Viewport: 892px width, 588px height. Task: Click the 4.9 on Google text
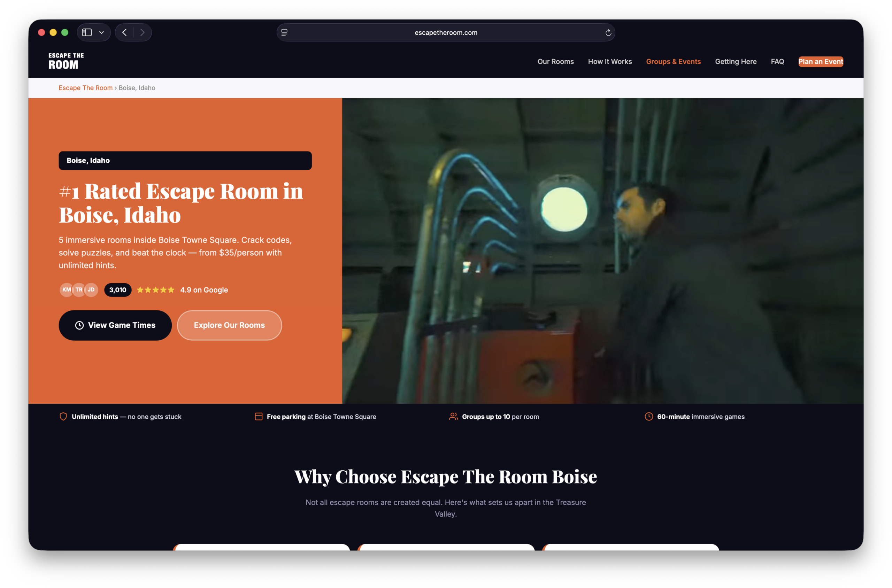(204, 290)
